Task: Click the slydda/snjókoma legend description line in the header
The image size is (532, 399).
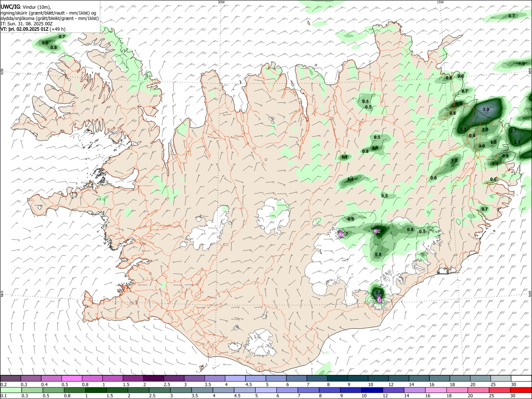Action: coord(49,18)
